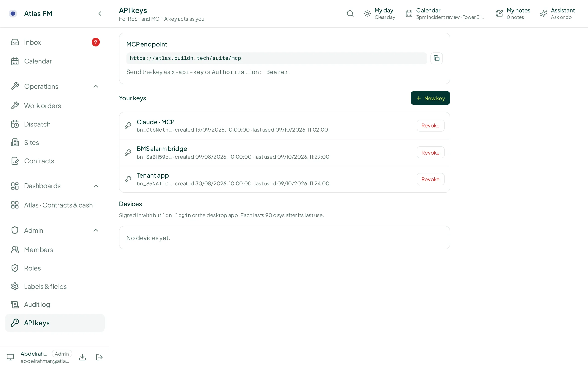Open the Sites page
The width and height of the screenshot is (588, 368).
(55, 143)
